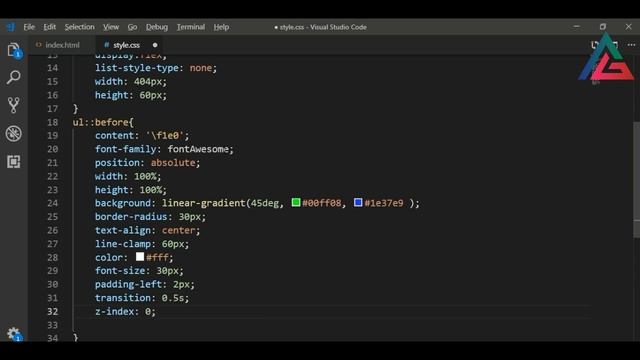Image resolution: width=640 pixels, height=360 pixels.
Task: Open the File menu
Action: [x=29, y=27]
